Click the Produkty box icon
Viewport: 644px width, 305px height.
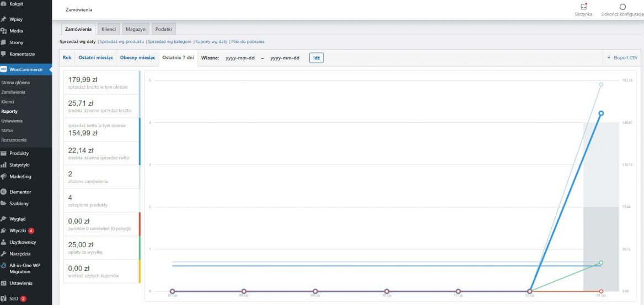click(x=3, y=153)
